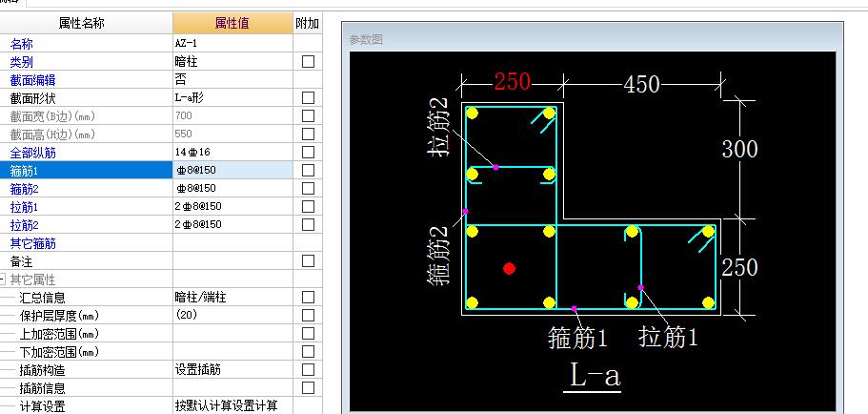Toggle the 汇总信息 row checkbox
This screenshot has height=414, width=868.
click(x=308, y=297)
